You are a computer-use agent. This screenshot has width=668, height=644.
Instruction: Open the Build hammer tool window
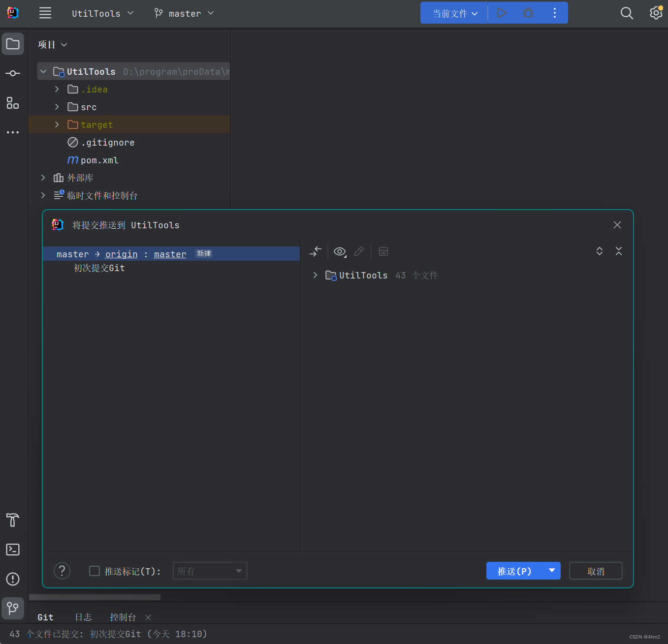[13, 520]
